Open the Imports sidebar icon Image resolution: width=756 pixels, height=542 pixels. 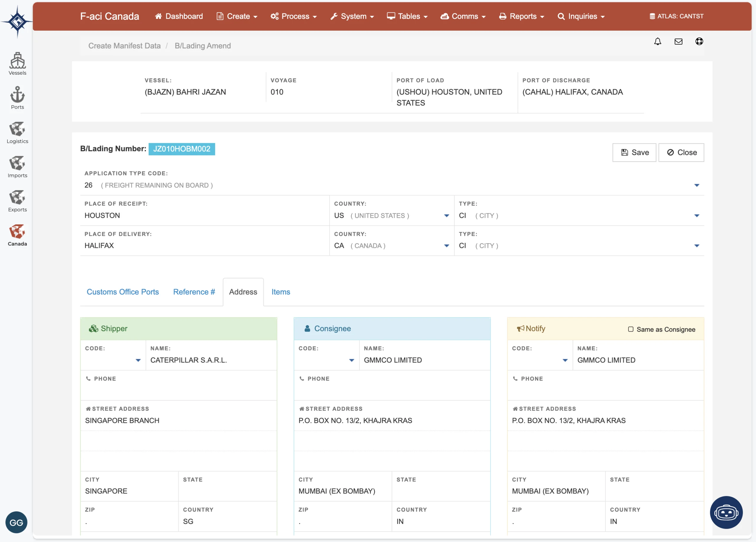pos(17,166)
